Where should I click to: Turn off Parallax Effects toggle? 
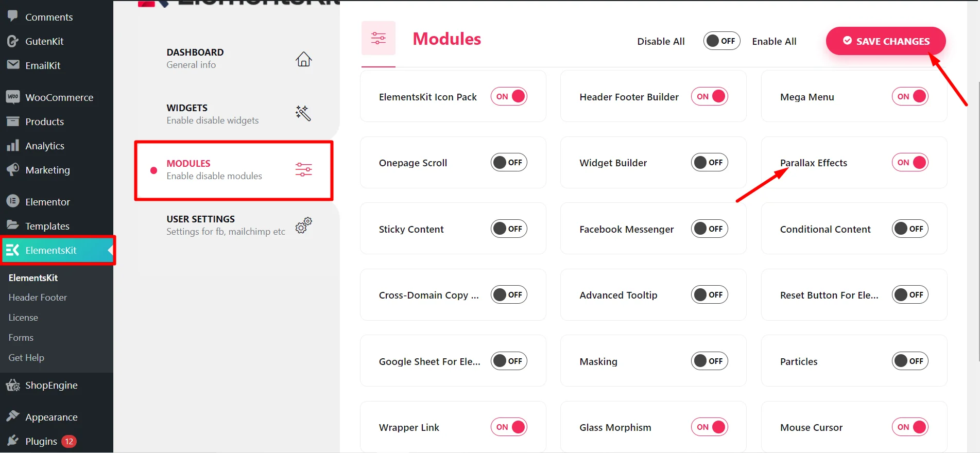point(909,163)
